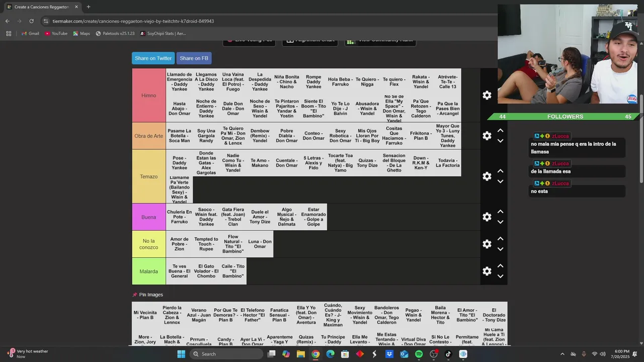The width and height of the screenshot is (644, 362).
Task: Move No la conozco tier up
Action: point(500,239)
